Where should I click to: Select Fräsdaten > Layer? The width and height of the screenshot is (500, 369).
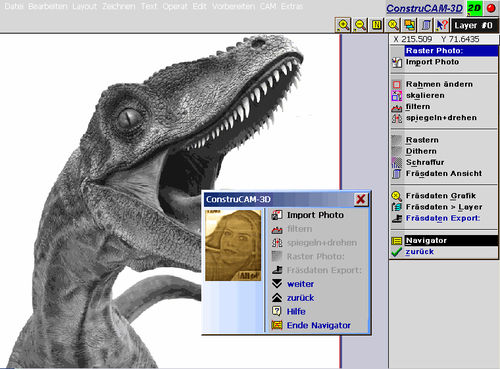[x=444, y=207]
